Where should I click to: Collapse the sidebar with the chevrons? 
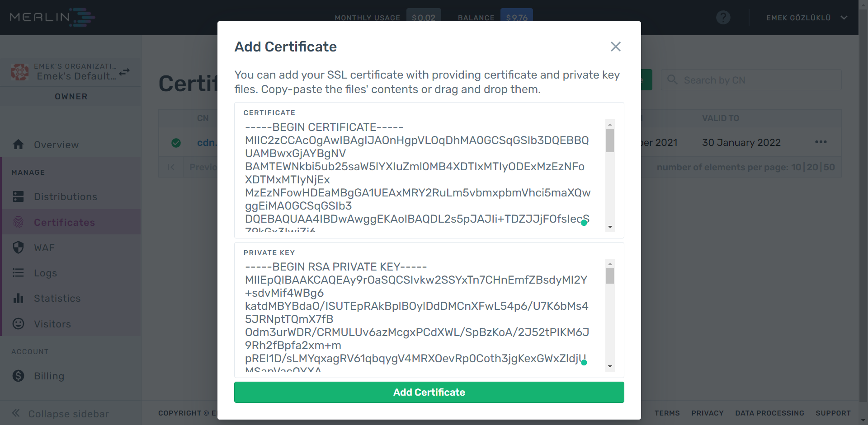[x=16, y=413]
